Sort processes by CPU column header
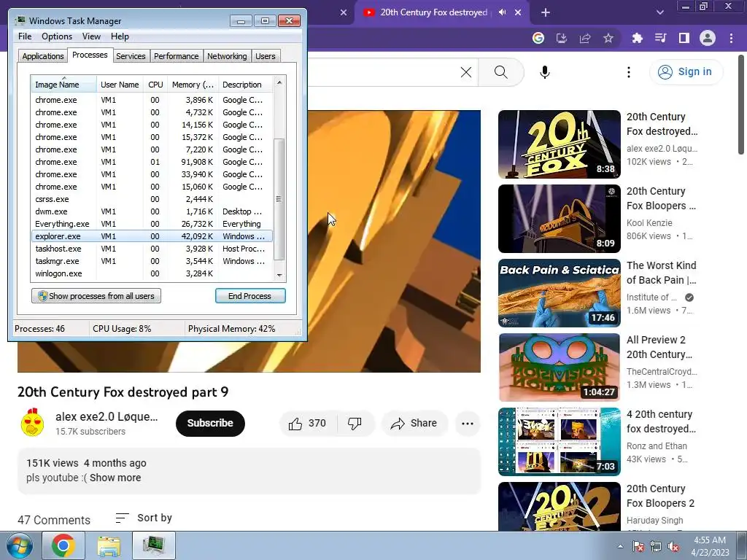 click(x=155, y=85)
